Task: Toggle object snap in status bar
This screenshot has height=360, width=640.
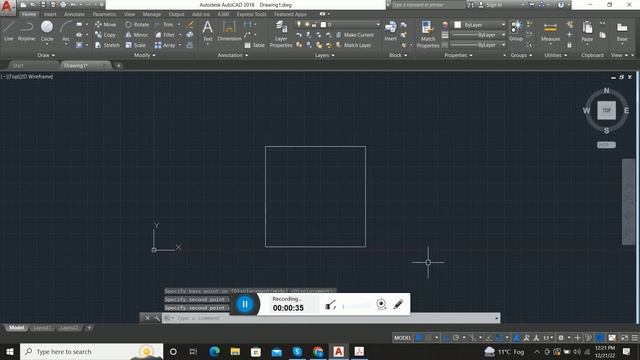Action: [x=499, y=338]
